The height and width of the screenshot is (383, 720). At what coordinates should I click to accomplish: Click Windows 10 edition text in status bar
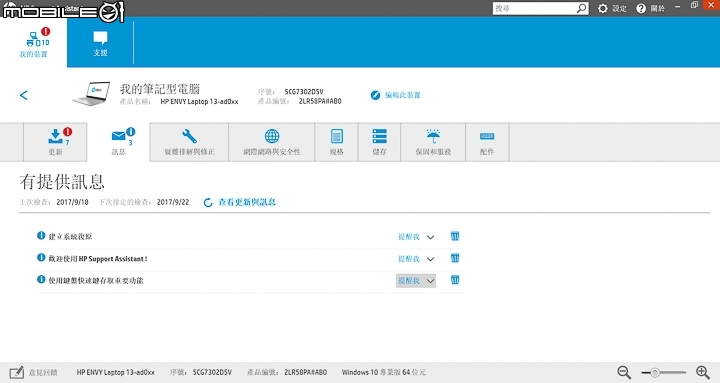point(383,372)
